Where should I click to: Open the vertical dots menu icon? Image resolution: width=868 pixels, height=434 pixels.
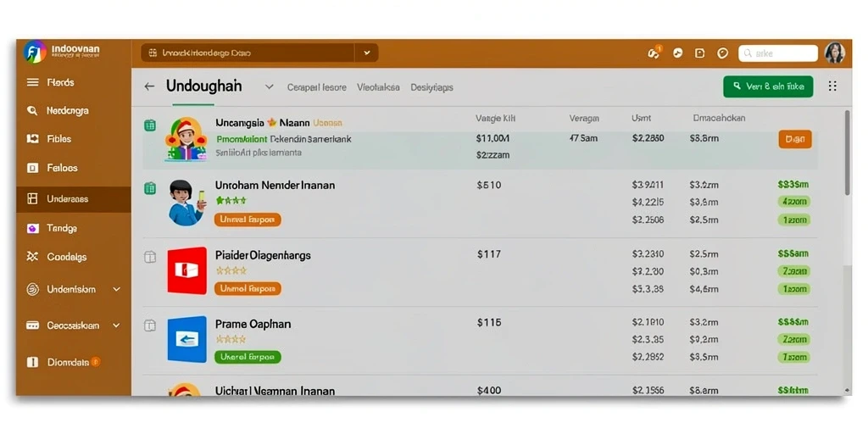click(x=832, y=86)
